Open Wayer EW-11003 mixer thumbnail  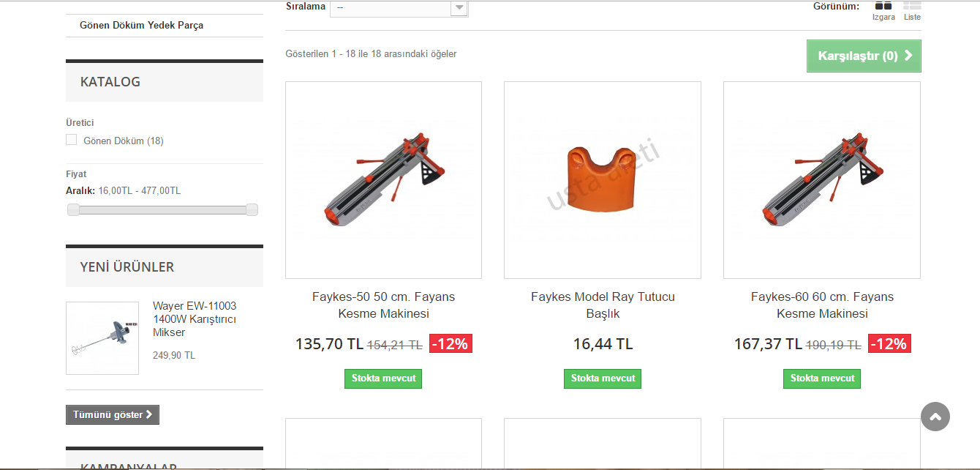pos(102,338)
